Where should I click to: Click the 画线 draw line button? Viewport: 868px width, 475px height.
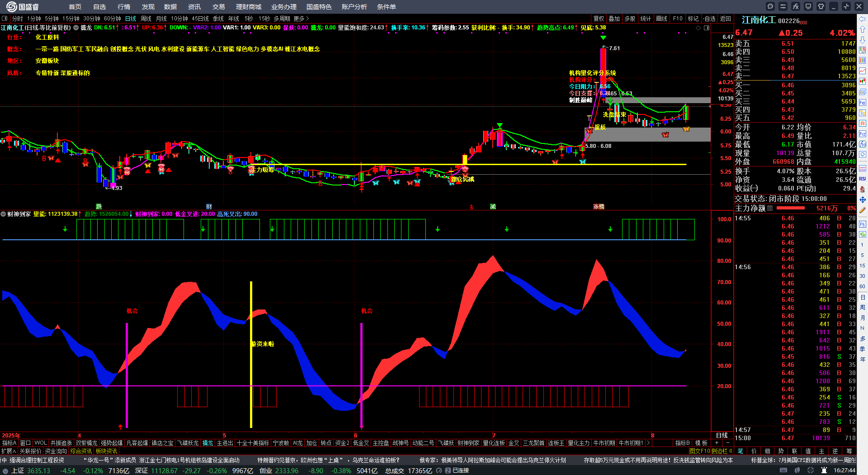(662, 19)
